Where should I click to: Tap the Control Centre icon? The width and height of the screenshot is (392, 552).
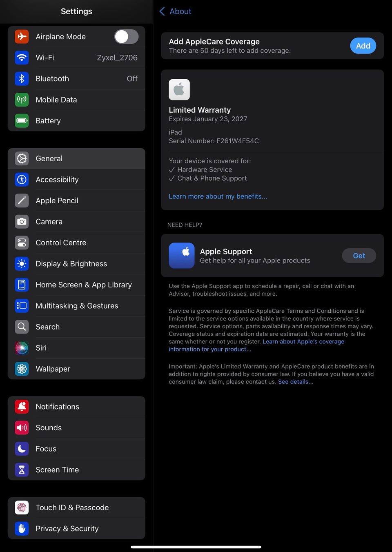pyautogui.click(x=22, y=243)
